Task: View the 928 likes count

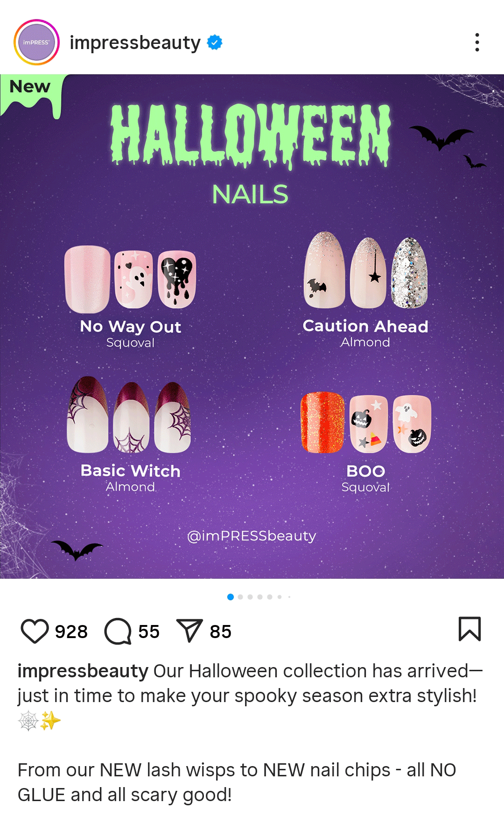Action: 71,632
